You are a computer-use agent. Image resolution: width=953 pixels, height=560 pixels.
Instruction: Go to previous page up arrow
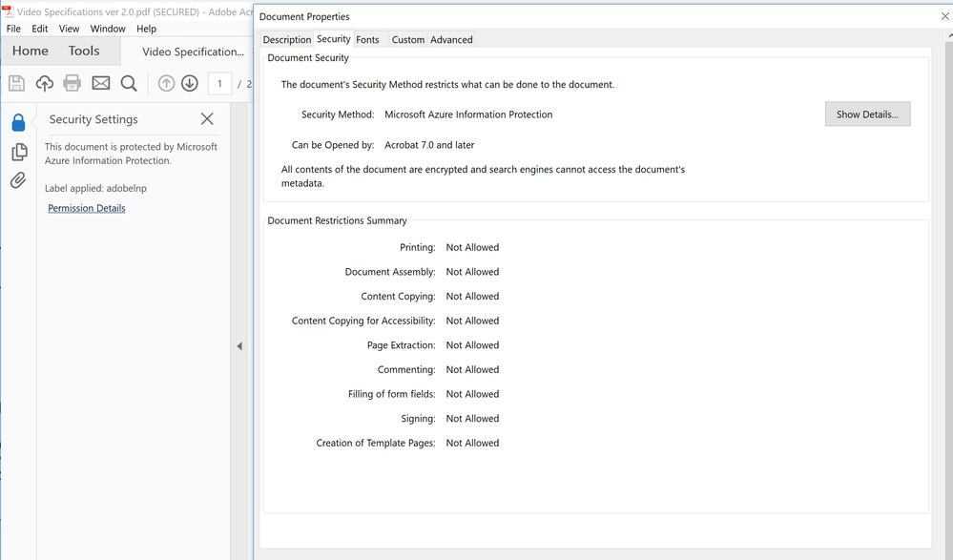166,83
